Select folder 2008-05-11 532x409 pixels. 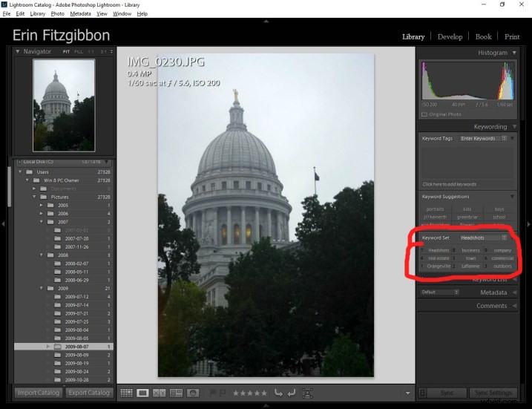point(76,272)
